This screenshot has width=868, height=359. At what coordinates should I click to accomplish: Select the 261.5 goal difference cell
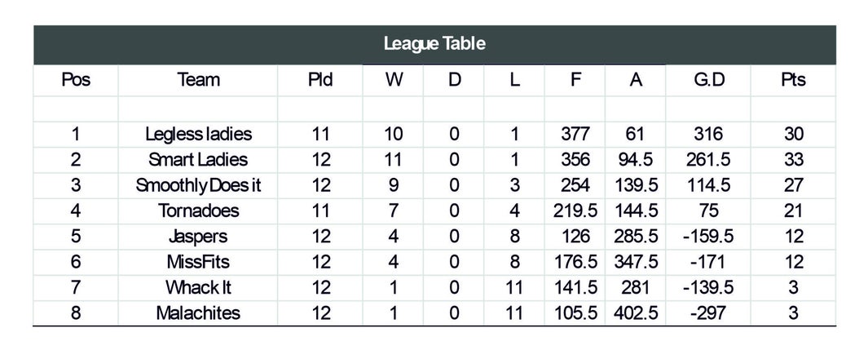708,160
